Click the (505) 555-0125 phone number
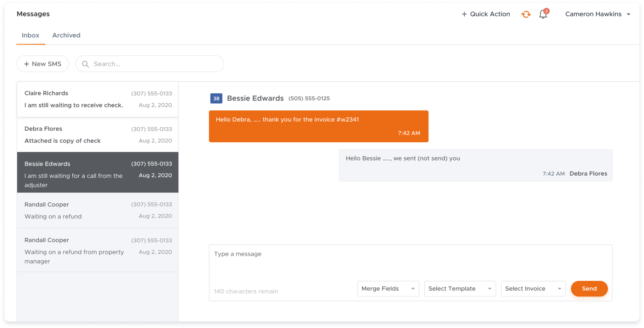The width and height of the screenshot is (644, 328). tap(309, 98)
